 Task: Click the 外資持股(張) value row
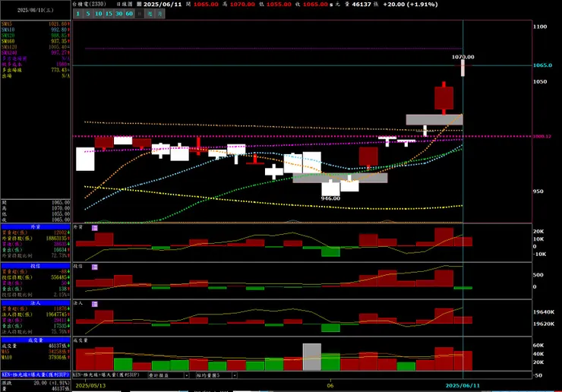pos(36,239)
